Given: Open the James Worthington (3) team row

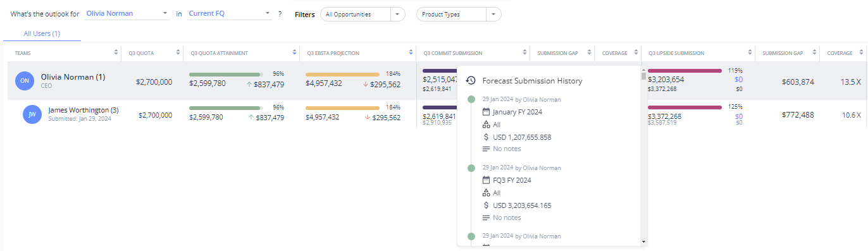Looking at the screenshot, I should click(x=84, y=110).
